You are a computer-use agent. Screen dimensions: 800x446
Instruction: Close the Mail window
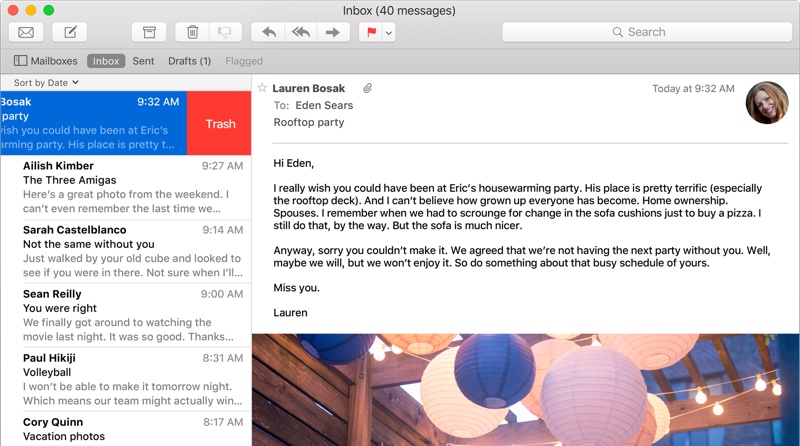point(13,10)
